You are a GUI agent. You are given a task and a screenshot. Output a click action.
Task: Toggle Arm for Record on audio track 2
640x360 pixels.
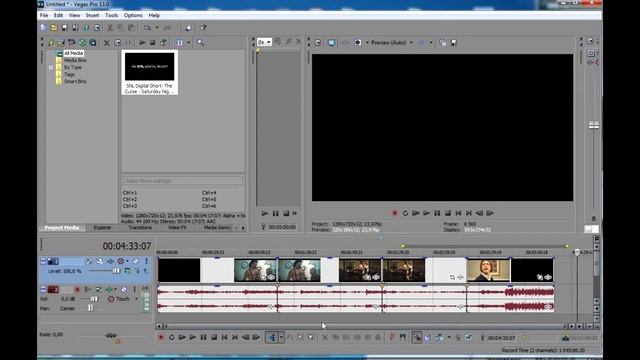(x=77, y=290)
